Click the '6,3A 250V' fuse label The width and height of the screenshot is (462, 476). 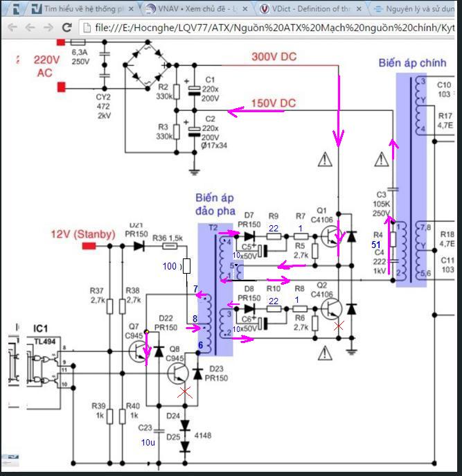point(80,57)
